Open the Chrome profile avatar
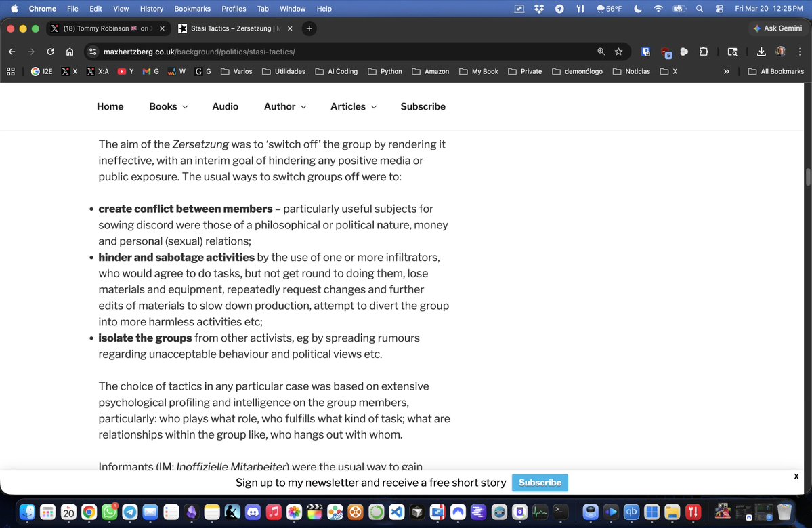 pyautogui.click(x=780, y=52)
